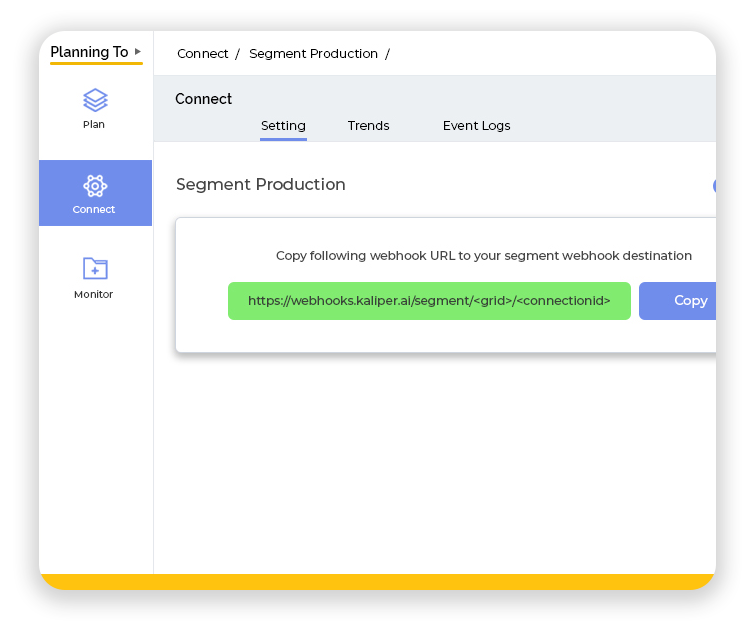This screenshot has height=624, width=747.
Task: Switch to the Trends tab
Action: pyautogui.click(x=368, y=126)
